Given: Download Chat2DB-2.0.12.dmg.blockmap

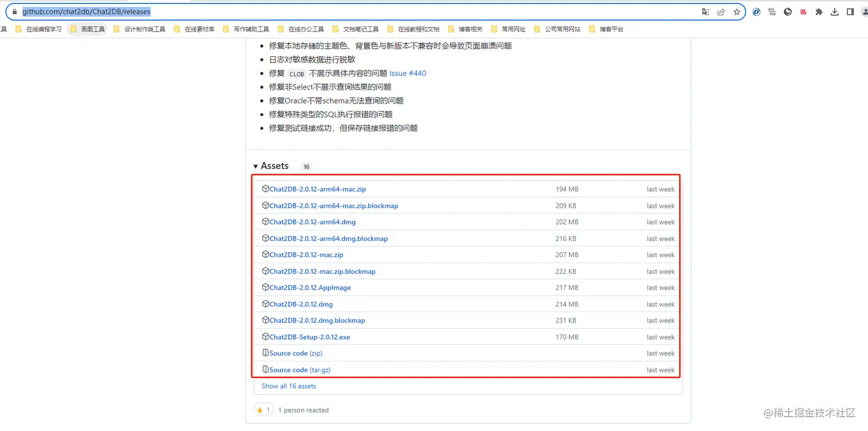Looking at the screenshot, I should tap(317, 320).
